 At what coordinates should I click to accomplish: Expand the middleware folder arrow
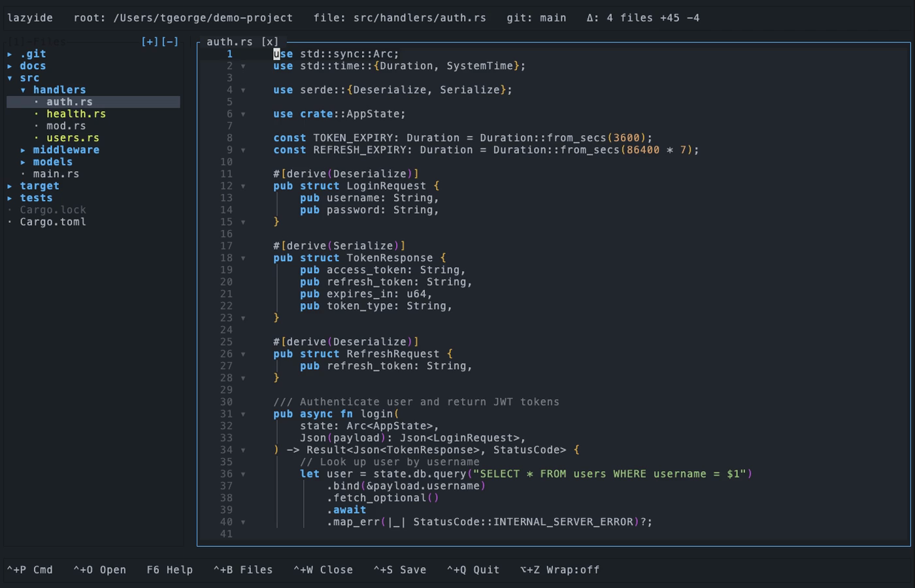pos(24,150)
